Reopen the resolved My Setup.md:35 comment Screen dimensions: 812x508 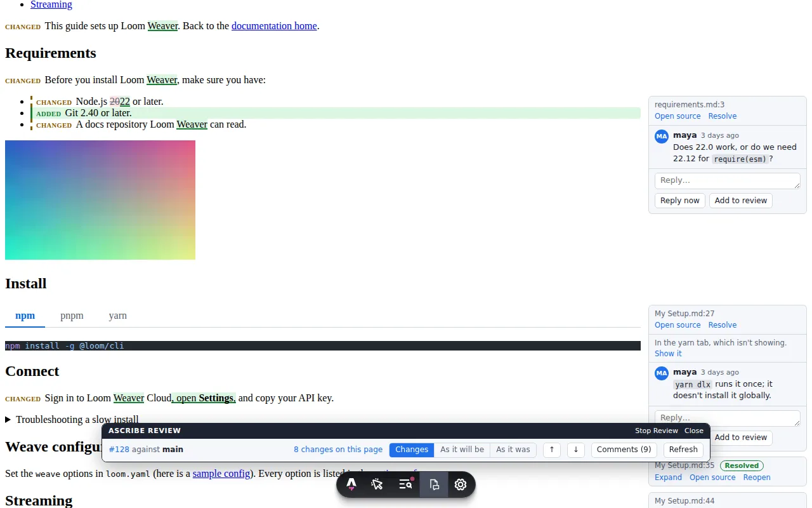point(757,478)
